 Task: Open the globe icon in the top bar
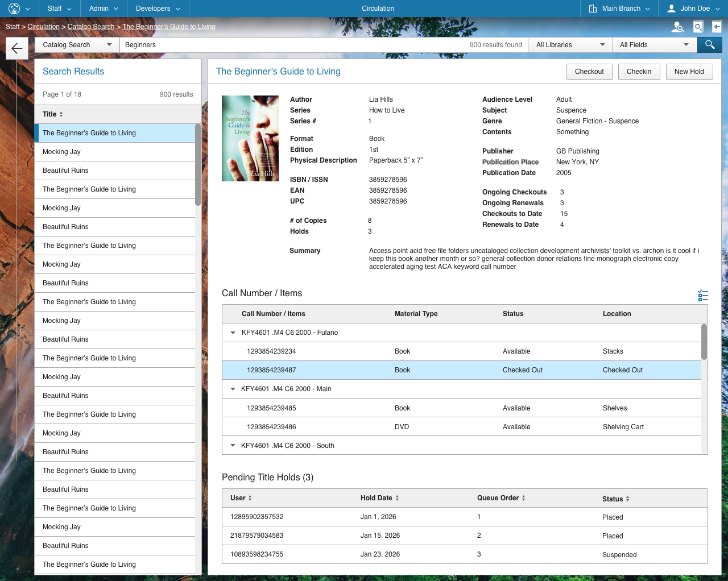click(x=15, y=9)
